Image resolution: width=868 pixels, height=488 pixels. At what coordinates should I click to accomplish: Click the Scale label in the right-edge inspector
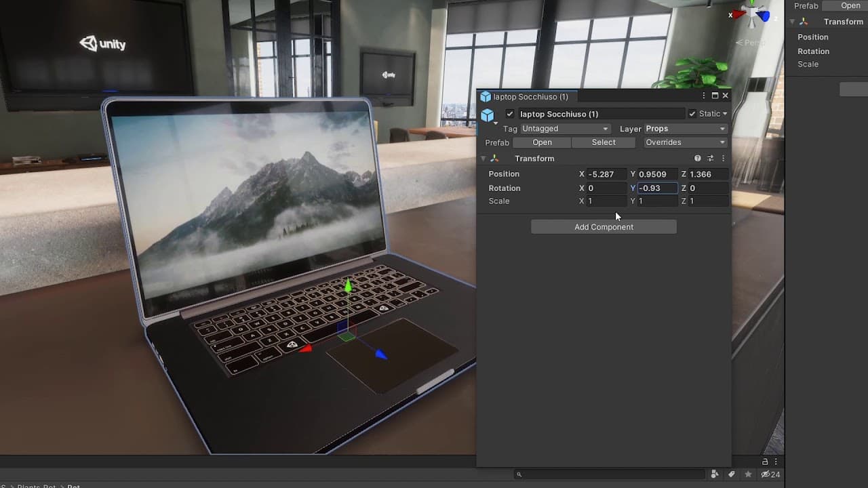[808, 64]
